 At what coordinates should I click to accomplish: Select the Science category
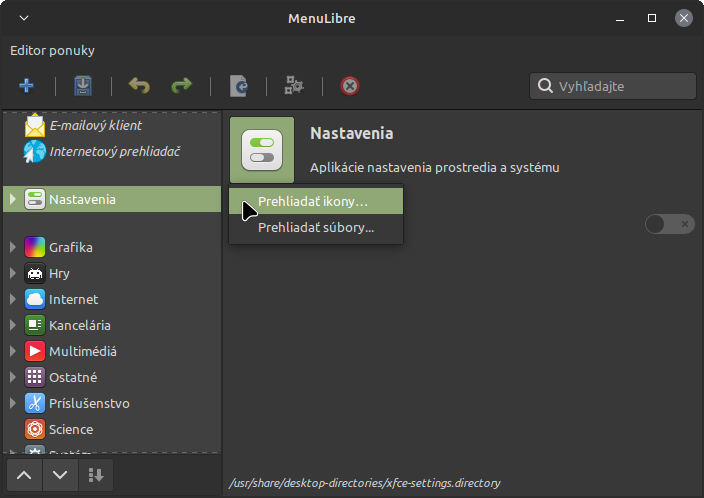point(71,429)
